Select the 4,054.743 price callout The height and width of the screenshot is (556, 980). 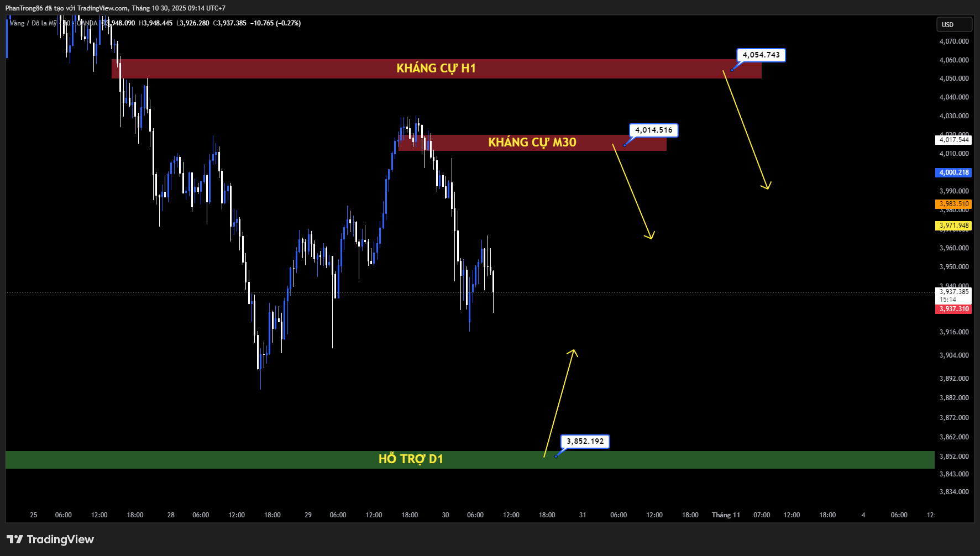(x=761, y=55)
